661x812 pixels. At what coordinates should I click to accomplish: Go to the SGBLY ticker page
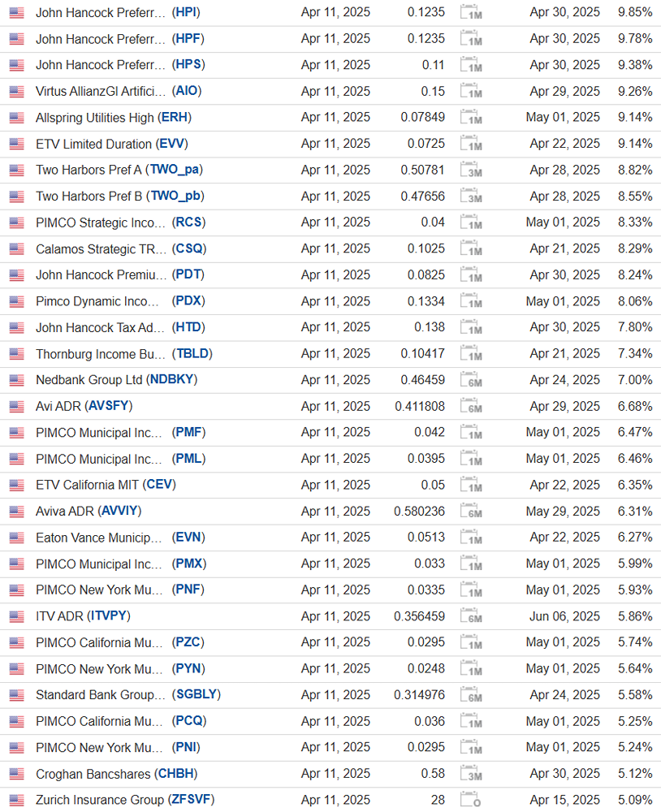click(x=196, y=695)
